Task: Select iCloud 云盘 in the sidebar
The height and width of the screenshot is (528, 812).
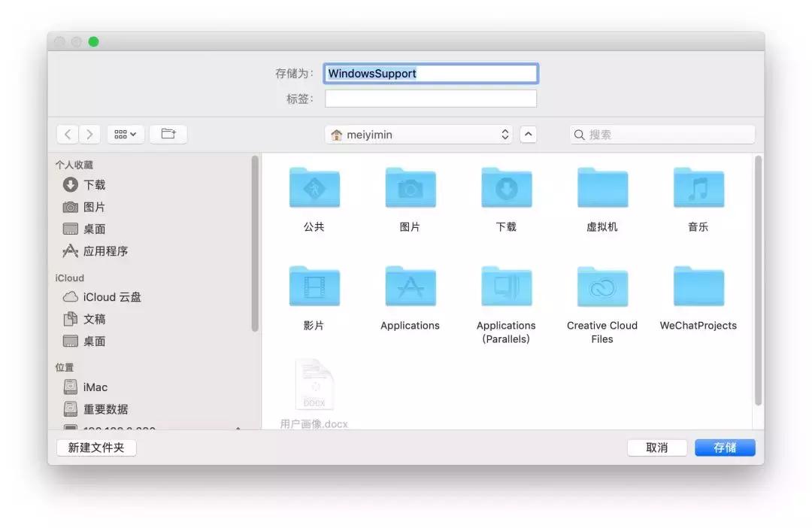Action: coord(111,297)
